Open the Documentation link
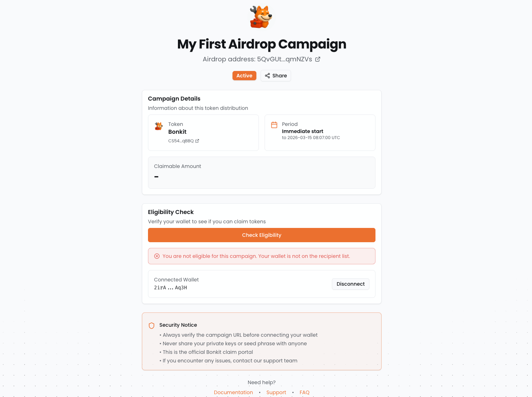The height and width of the screenshot is (397, 532). pyautogui.click(x=233, y=392)
